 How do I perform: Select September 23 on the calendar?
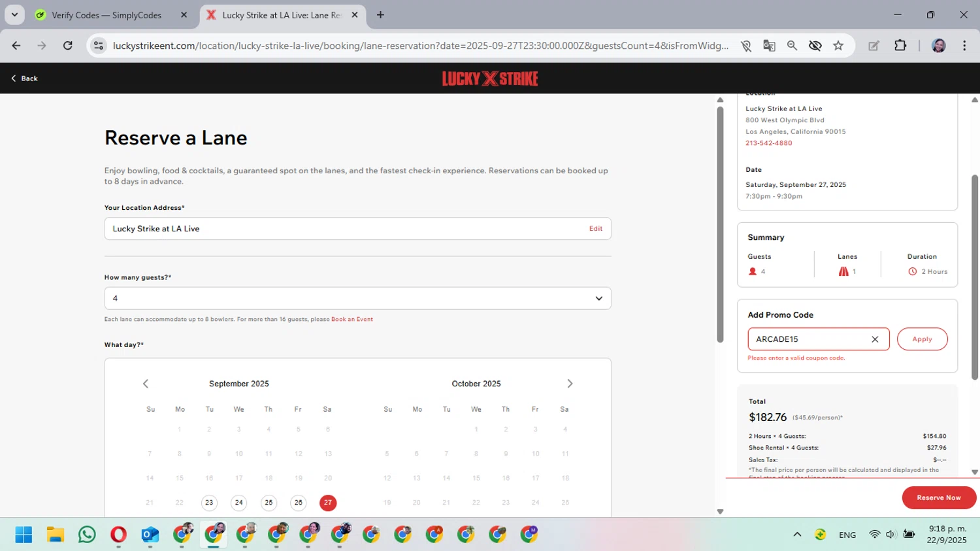point(209,503)
